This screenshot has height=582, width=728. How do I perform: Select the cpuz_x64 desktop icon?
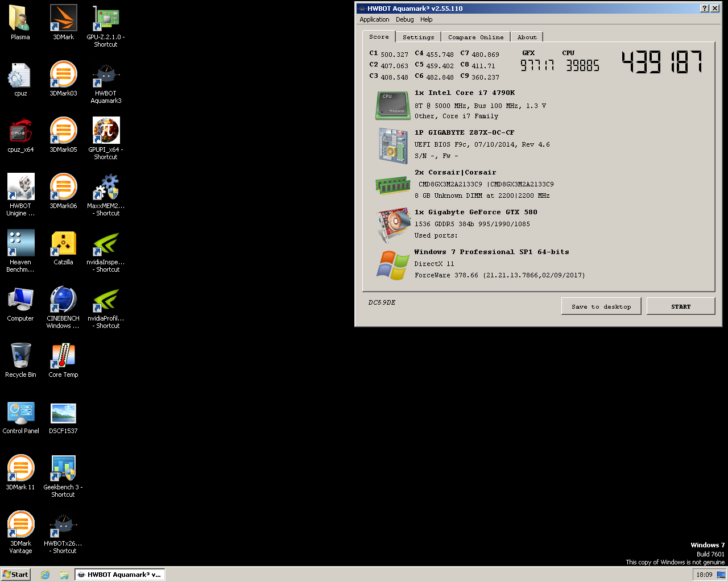(20, 135)
